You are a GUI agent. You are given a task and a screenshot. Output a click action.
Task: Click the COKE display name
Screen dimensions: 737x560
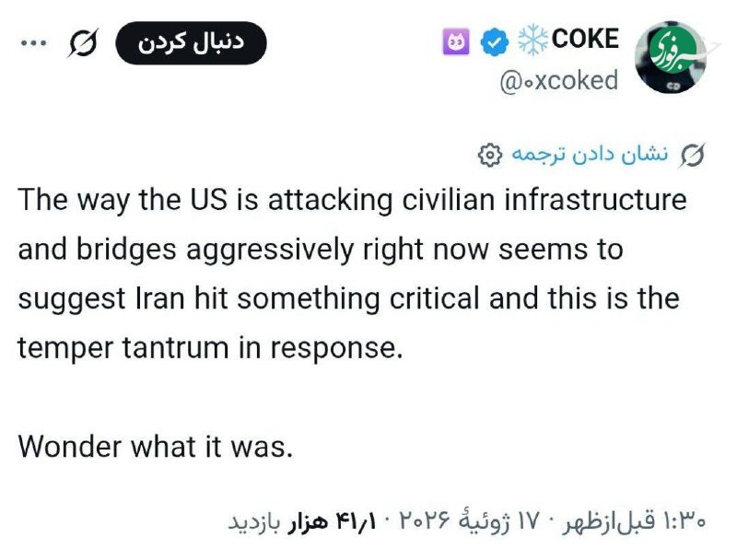pos(585,39)
